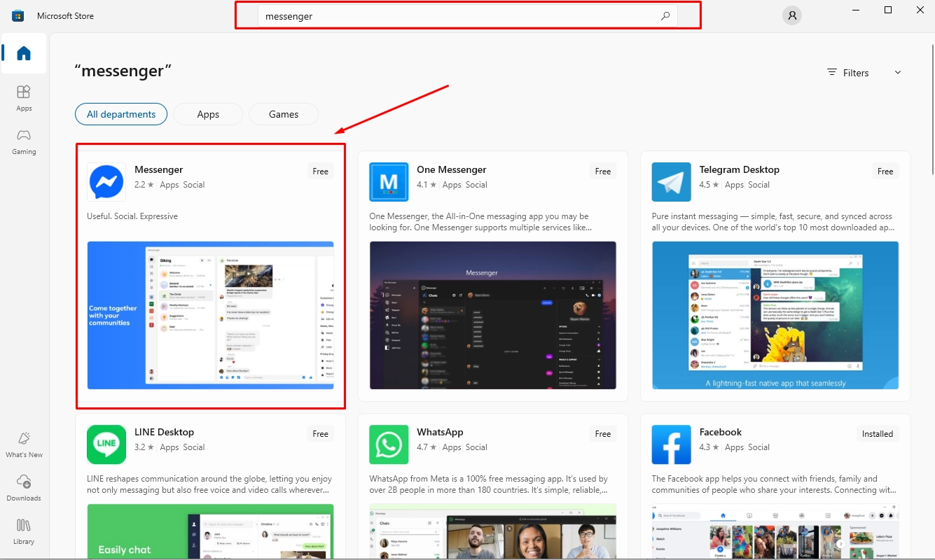The width and height of the screenshot is (935, 560).
Task: Click the search box containing messenger
Action: [468, 16]
